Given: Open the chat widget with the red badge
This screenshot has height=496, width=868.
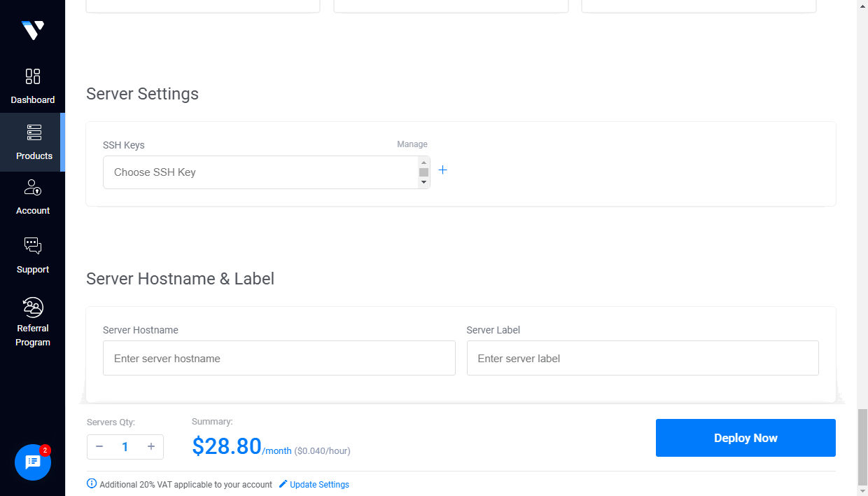Looking at the screenshot, I should 32,462.
